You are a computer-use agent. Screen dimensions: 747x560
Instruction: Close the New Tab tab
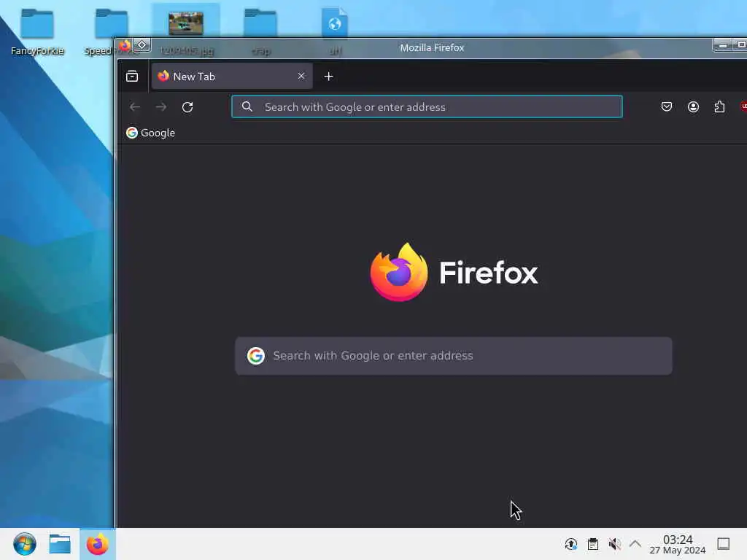(301, 76)
